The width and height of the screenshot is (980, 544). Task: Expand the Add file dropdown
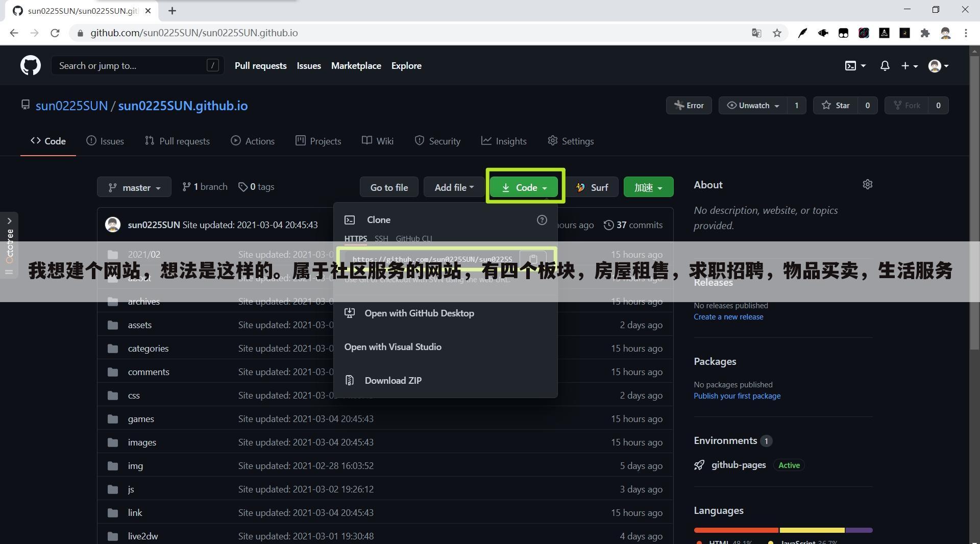pyautogui.click(x=454, y=187)
